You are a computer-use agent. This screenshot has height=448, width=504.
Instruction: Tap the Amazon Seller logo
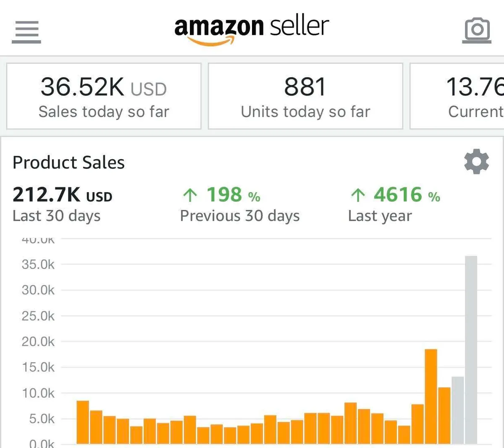point(251,29)
